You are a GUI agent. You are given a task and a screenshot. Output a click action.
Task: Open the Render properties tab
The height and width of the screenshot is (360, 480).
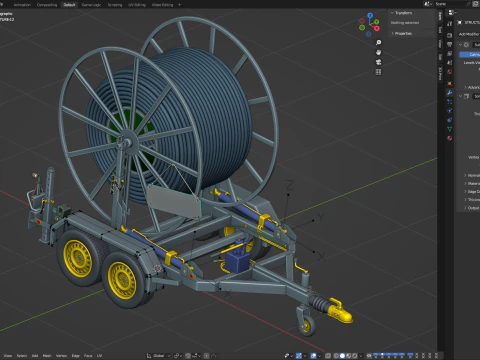coord(450,35)
